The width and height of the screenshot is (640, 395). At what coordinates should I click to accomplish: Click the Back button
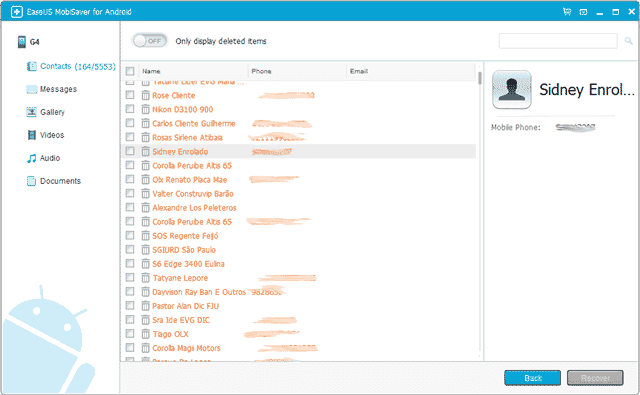click(533, 378)
